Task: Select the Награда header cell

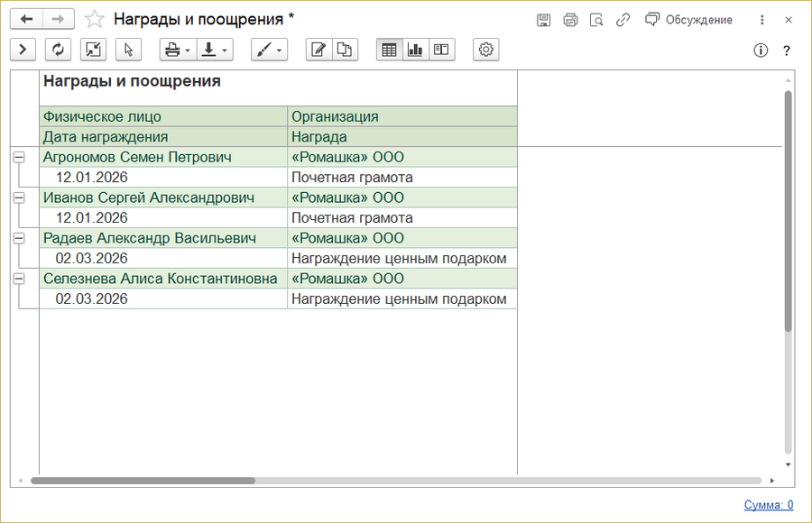Action: coord(402,137)
